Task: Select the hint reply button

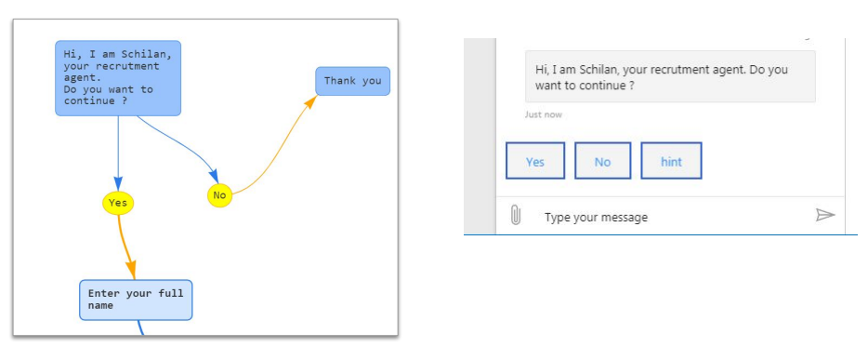Action: tap(671, 161)
